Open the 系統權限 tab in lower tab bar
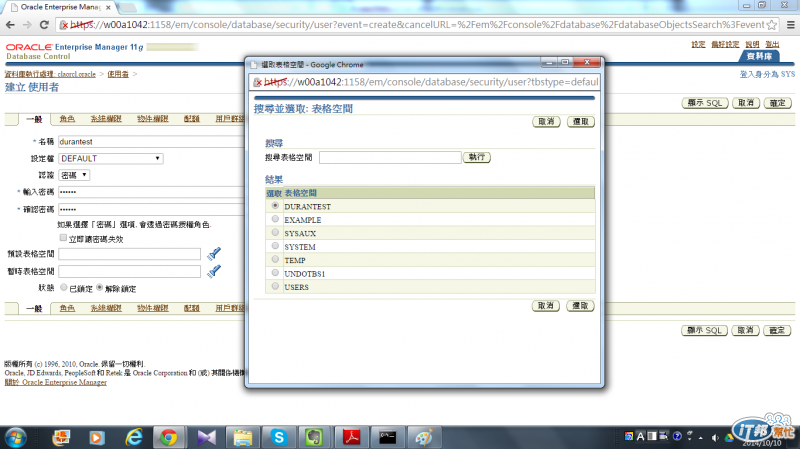This screenshot has height=449, width=800. pos(106,308)
